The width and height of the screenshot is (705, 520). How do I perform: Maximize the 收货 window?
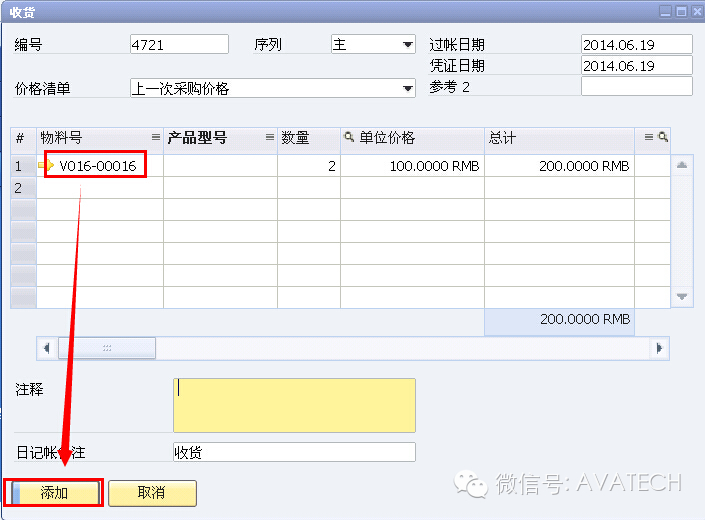point(682,11)
